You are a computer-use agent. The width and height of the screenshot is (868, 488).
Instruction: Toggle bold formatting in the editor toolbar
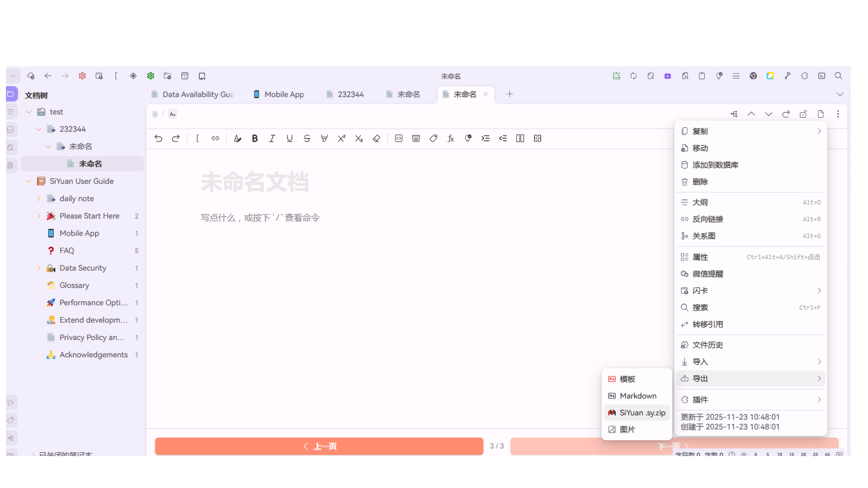pos(254,138)
